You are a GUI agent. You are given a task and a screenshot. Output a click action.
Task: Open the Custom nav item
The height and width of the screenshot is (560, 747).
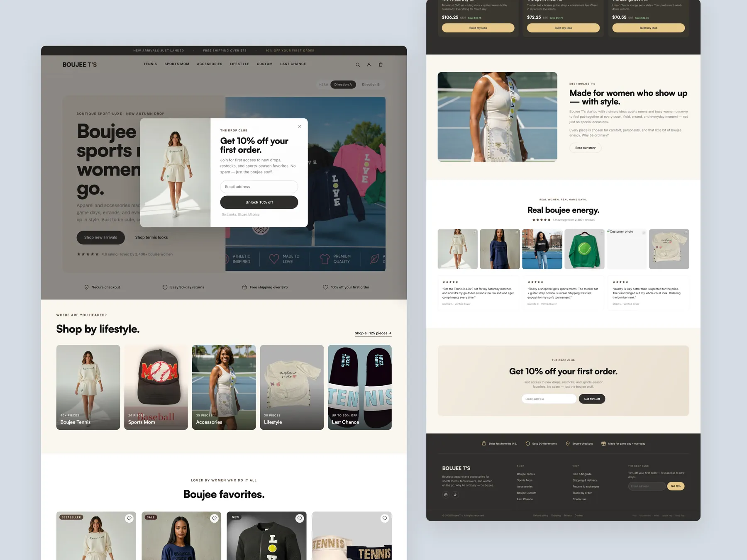coord(265,64)
